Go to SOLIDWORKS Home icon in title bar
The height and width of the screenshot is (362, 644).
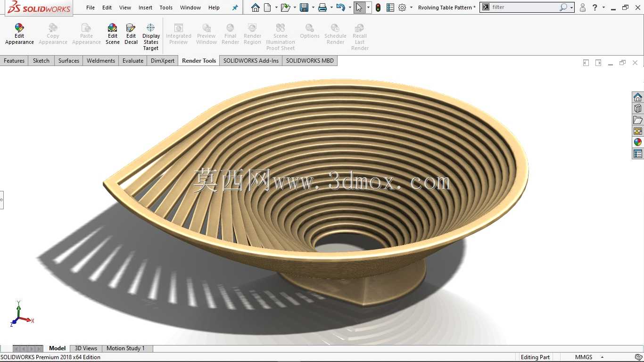(x=255, y=8)
